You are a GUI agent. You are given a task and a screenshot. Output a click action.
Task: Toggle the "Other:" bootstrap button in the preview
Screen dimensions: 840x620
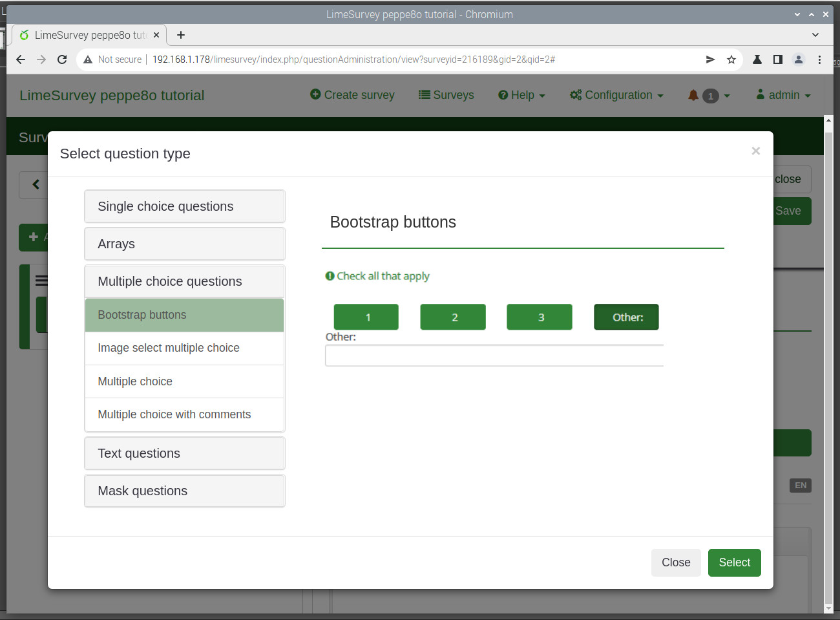(x=626, y=317)
